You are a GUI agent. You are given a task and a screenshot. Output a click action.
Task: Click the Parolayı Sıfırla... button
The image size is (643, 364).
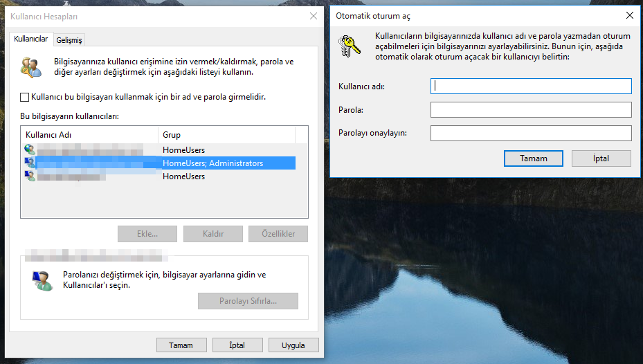point(248,301)
